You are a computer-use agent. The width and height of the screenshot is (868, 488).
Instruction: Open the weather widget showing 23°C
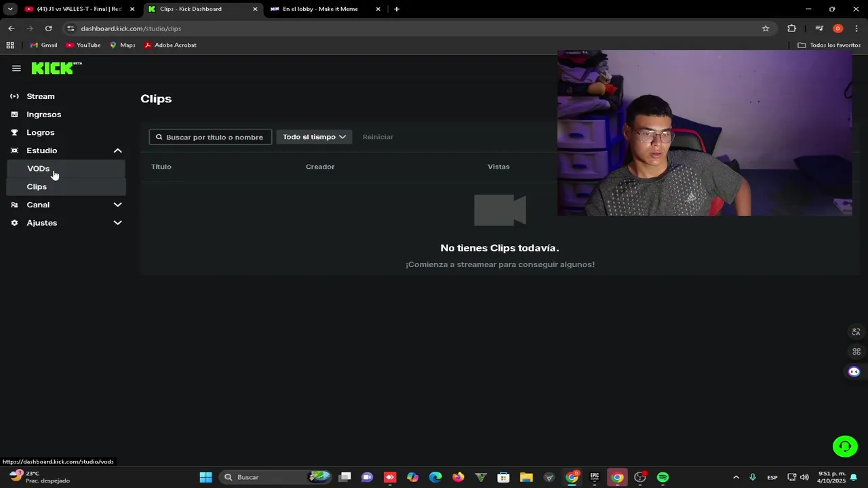click(x=41, y=477)
